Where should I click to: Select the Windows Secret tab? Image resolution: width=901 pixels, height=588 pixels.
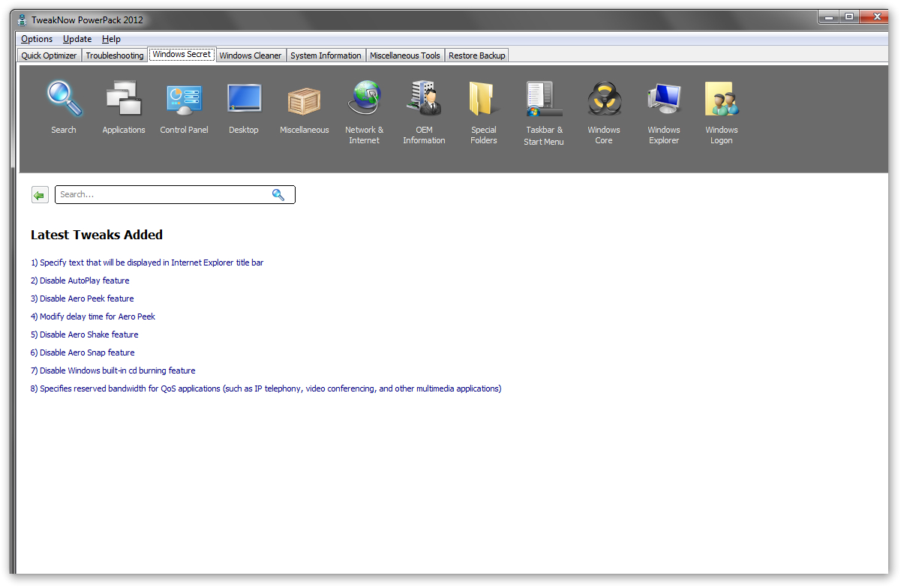pos(182,54)
